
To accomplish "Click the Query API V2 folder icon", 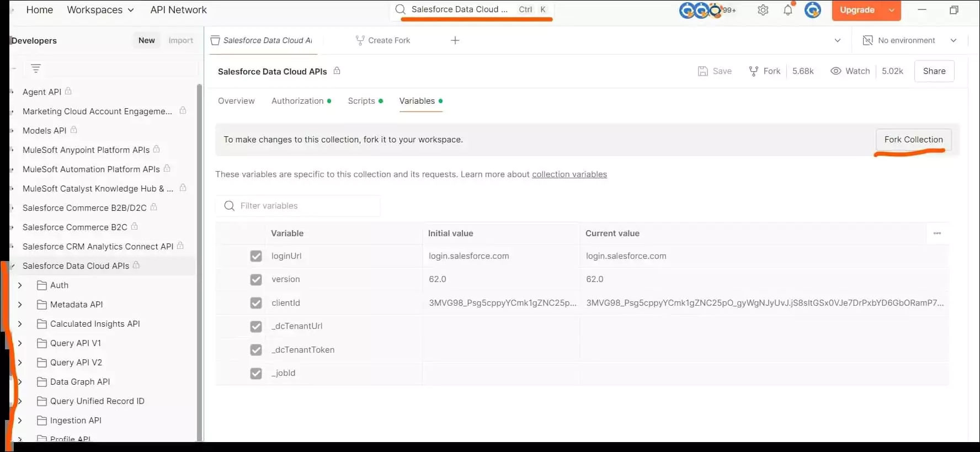I will click(41, 363).
